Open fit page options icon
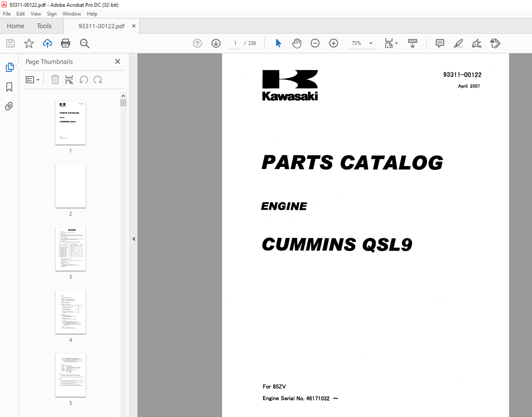 click(389, 43)
